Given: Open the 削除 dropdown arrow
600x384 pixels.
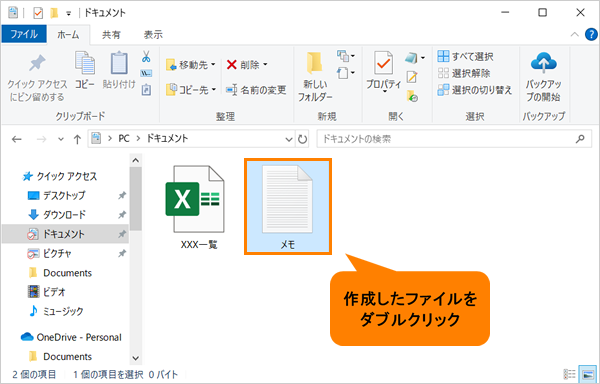Looking at the screenshot, I should point(265,65).
